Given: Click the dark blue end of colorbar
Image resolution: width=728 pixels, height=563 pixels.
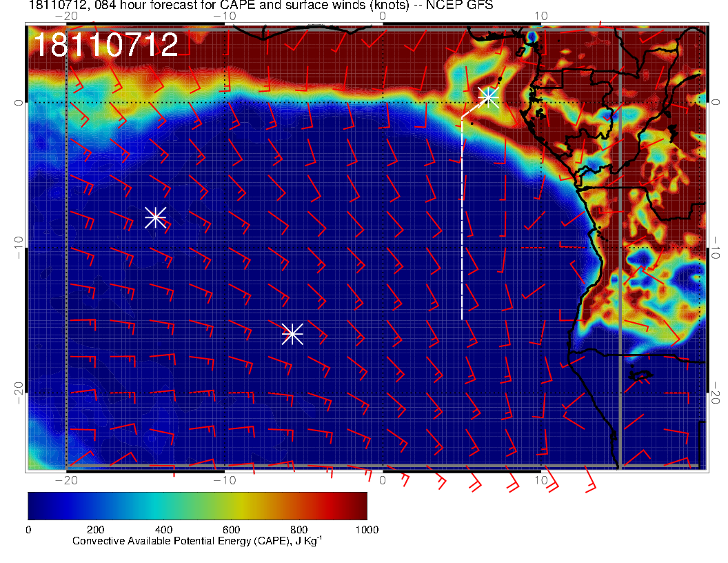Looking at the screenshot, I should pos(34,506).
